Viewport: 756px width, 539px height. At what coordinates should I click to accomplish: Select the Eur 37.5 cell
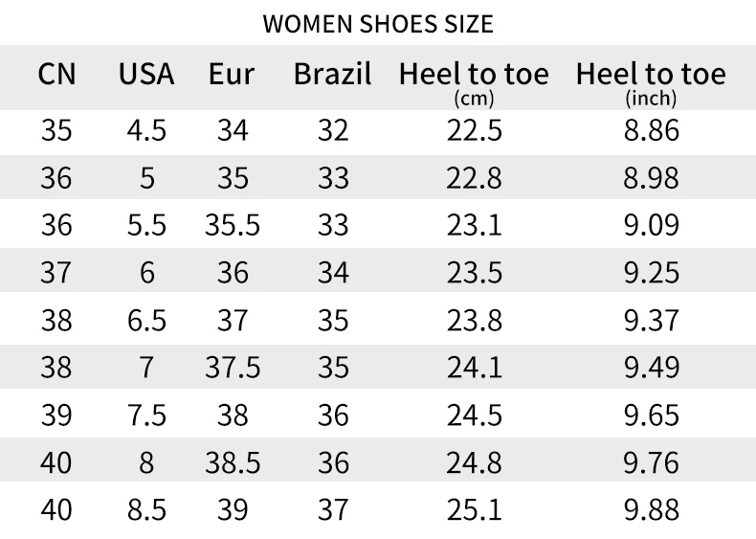pyautogui.click(x=233, y=368)
